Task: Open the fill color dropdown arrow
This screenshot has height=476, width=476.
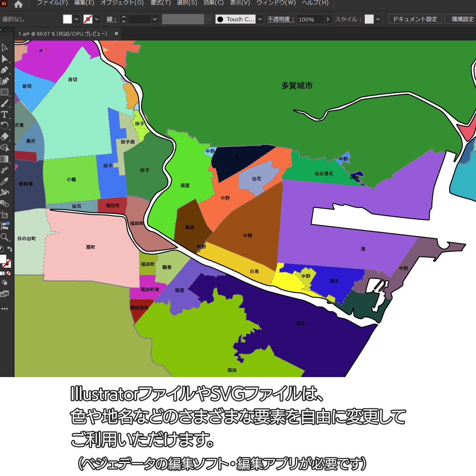Action: (x=77, y=19)
